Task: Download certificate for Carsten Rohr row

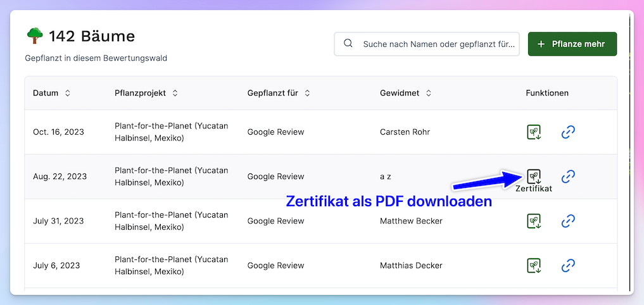Action: point(534,132)
